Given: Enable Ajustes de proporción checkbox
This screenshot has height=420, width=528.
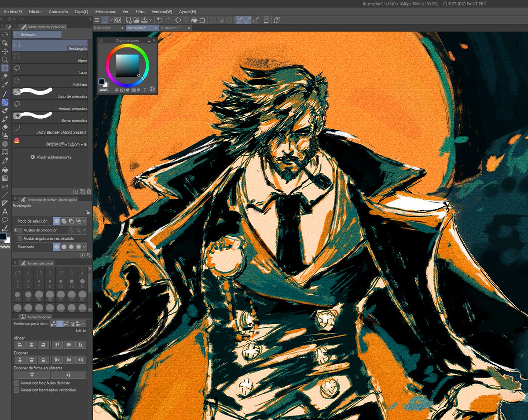Looking at the screenshot, I should [x=20, y=230].
